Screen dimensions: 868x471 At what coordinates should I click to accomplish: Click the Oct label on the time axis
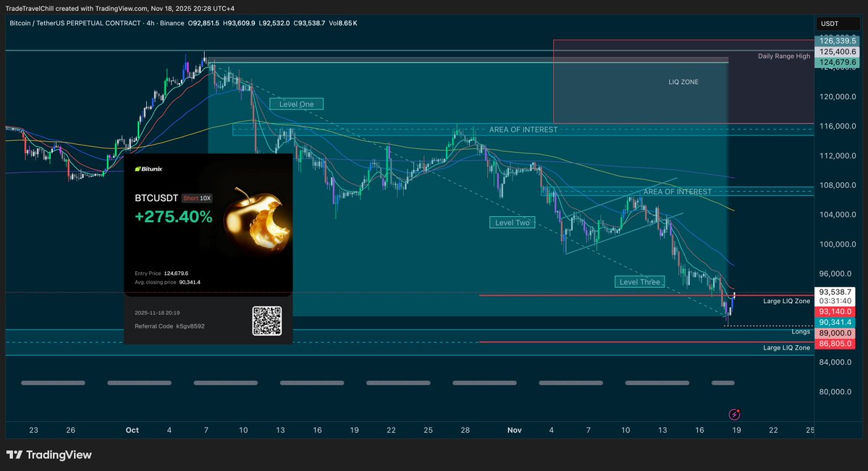coord(132,430)
